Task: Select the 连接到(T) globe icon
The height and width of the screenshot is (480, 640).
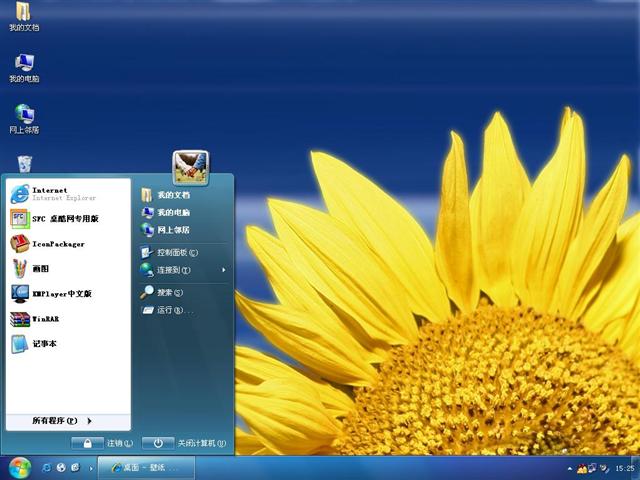Action: pos(147,270)
